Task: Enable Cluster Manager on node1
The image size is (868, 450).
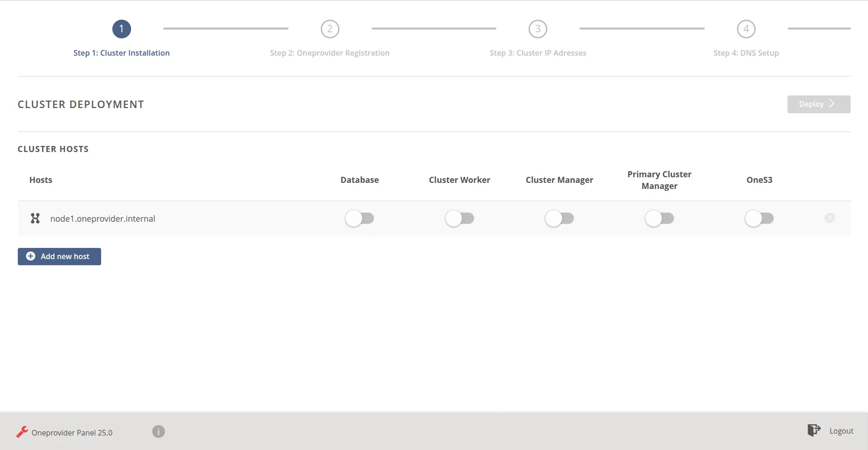Action: pyautogui.click(x=560, y=218)
